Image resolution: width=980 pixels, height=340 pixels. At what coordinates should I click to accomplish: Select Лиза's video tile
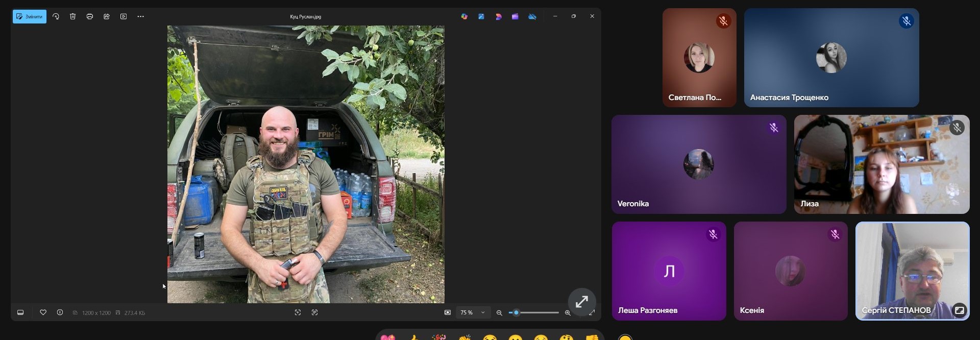point(881,164)
